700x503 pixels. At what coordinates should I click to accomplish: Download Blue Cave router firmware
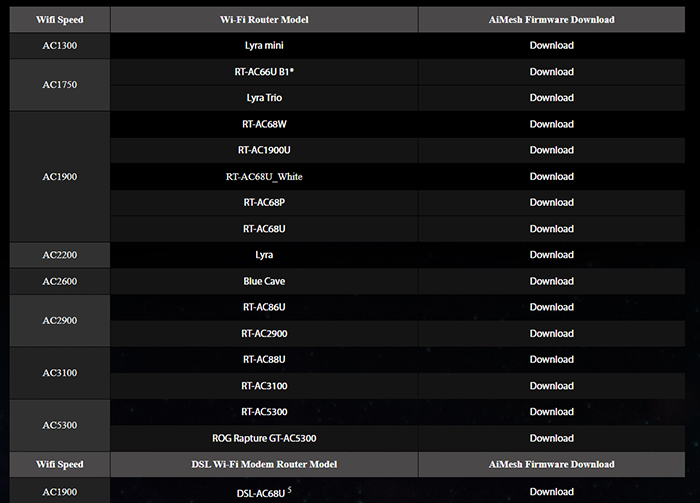pos(551,281)
